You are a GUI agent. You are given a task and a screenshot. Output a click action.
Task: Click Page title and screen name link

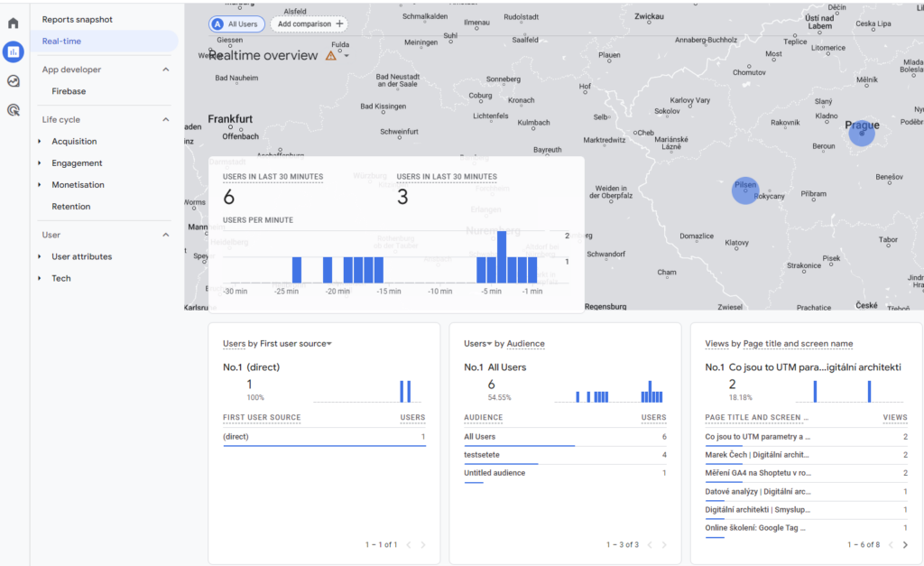tap(798, 344)
